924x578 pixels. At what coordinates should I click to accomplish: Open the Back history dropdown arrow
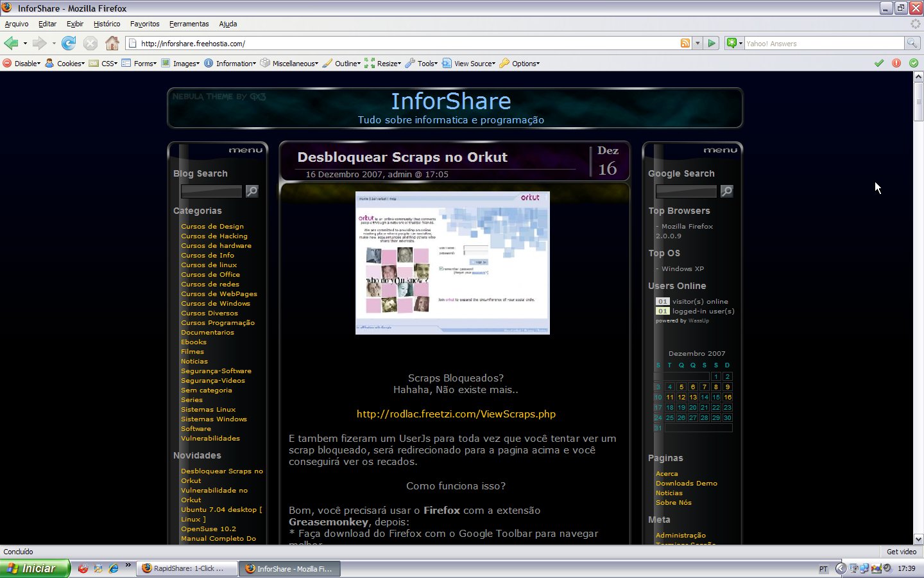click(x=25, y=44)
